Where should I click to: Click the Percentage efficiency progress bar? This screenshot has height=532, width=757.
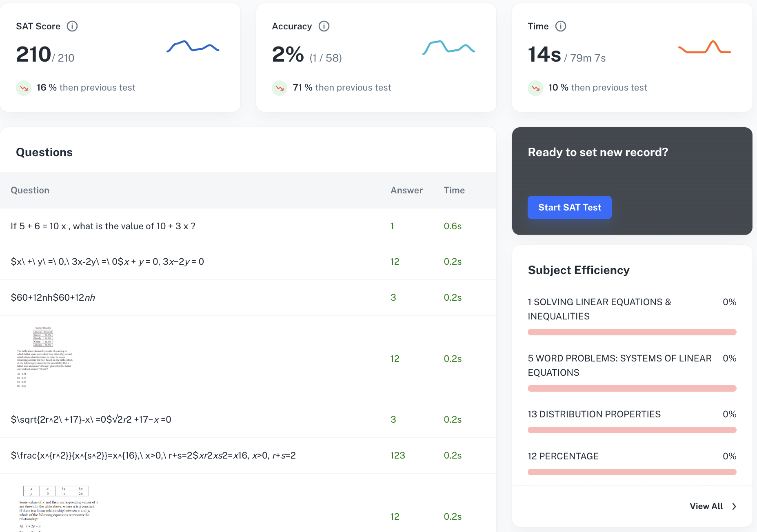pyautogui.click(x=632, y=472)
